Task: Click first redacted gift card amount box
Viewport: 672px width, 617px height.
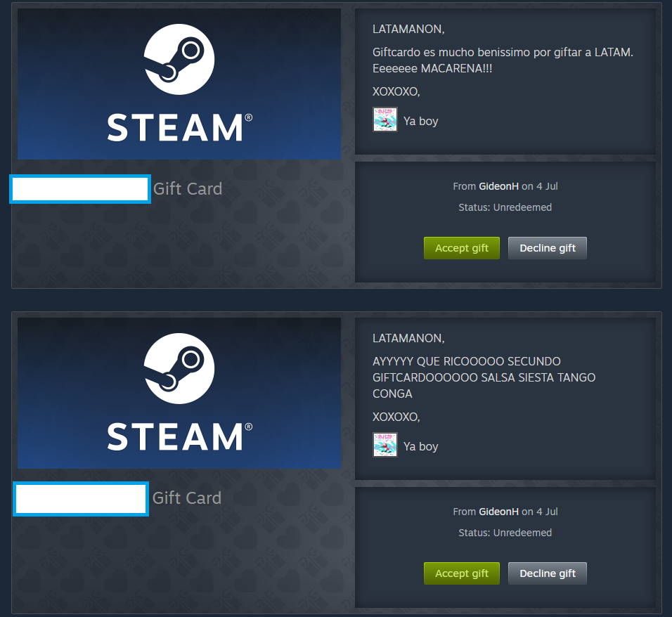Action: [80, 189]
